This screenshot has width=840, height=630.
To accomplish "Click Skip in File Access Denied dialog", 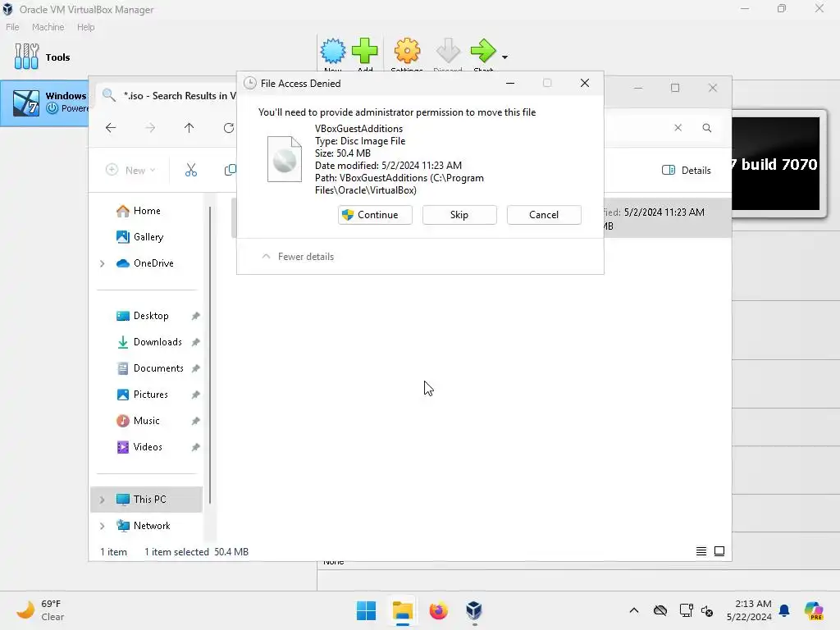I will pyautogui.click(x=459, y=215).
